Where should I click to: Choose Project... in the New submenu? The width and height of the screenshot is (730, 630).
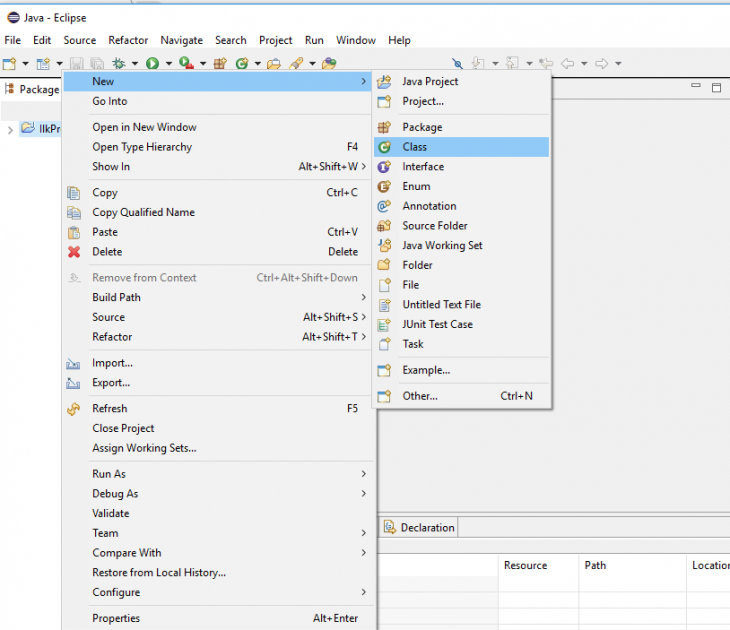(x=461, y=101)
